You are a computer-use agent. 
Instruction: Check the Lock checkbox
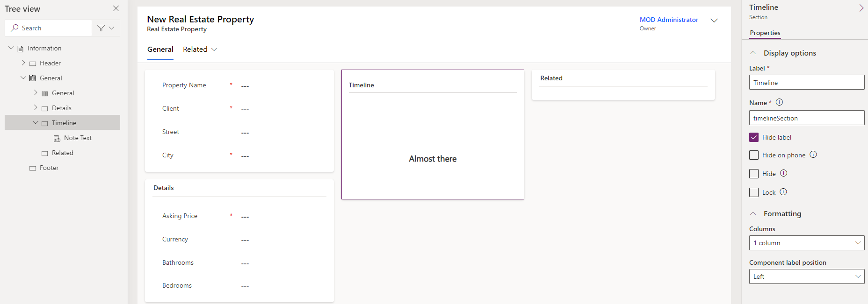coord(754,192)
